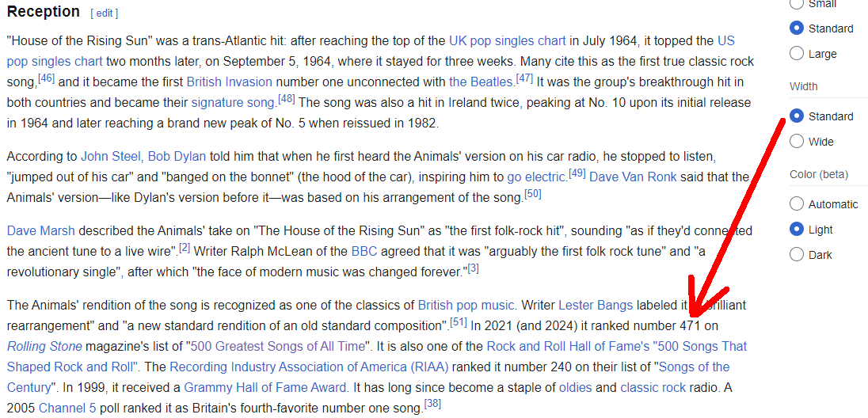Image resolution: width=868 pixels, height=418 pixels.
Task: Select the Light color option
Action: 797,230
